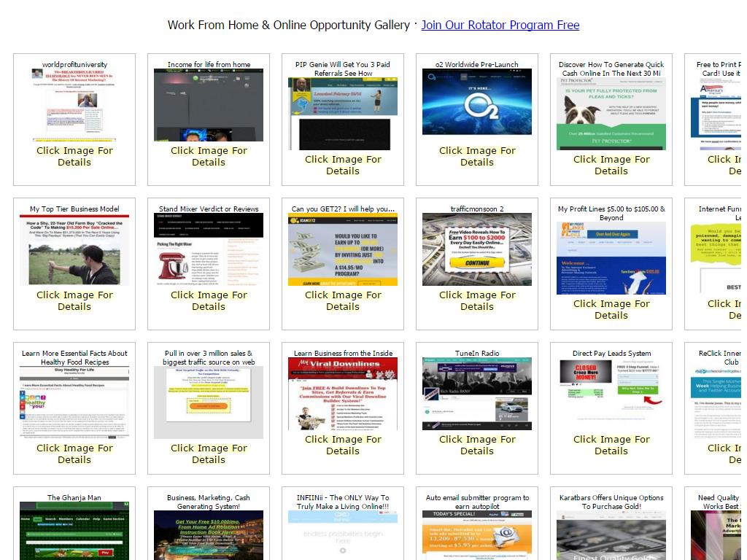
Task: Open the Pet Protector quick cash thumbnail
Action: coord(611,114)
